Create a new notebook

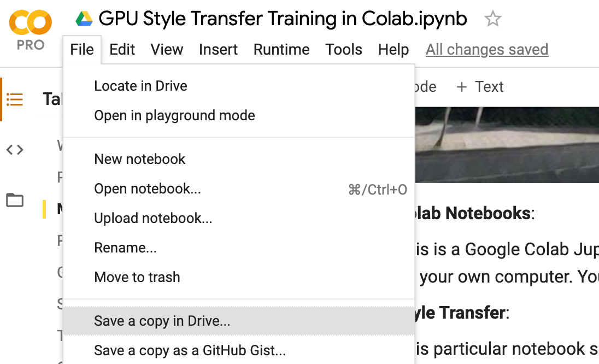tap(139, 159)
